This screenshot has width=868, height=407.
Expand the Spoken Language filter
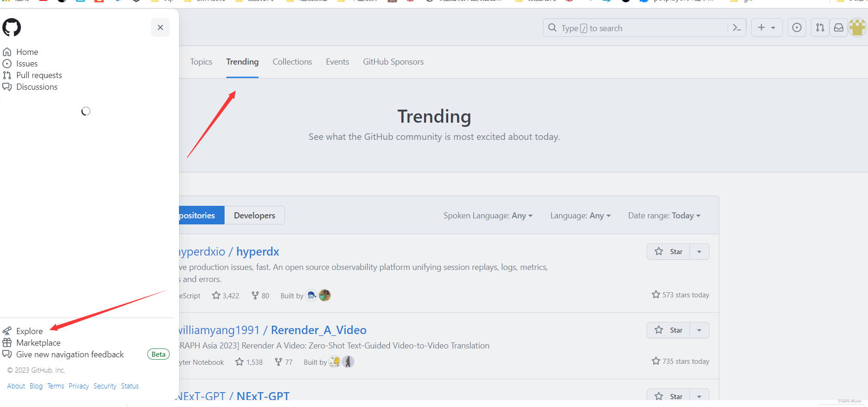tap(488, 216)
